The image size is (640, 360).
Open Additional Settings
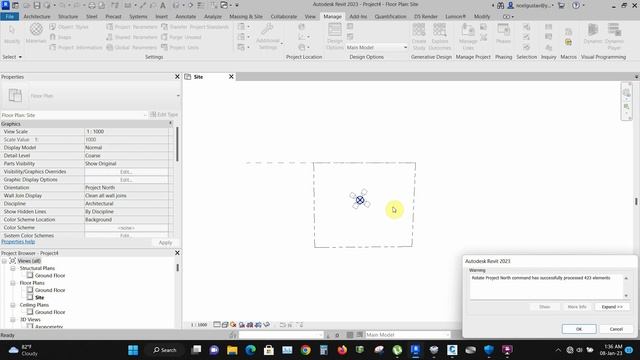pyautogui.click(x=268, y=36)
